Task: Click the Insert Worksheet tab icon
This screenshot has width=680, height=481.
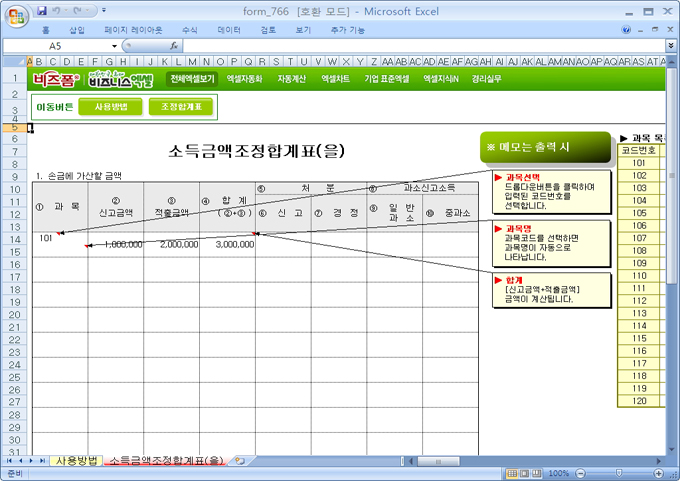Action: click(x=239, y=460)
